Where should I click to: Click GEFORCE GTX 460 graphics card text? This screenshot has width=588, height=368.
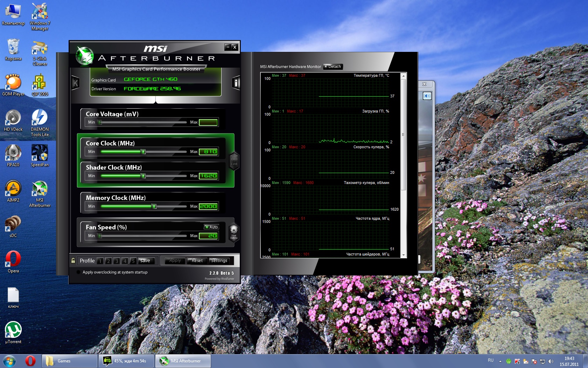[150, 80]
